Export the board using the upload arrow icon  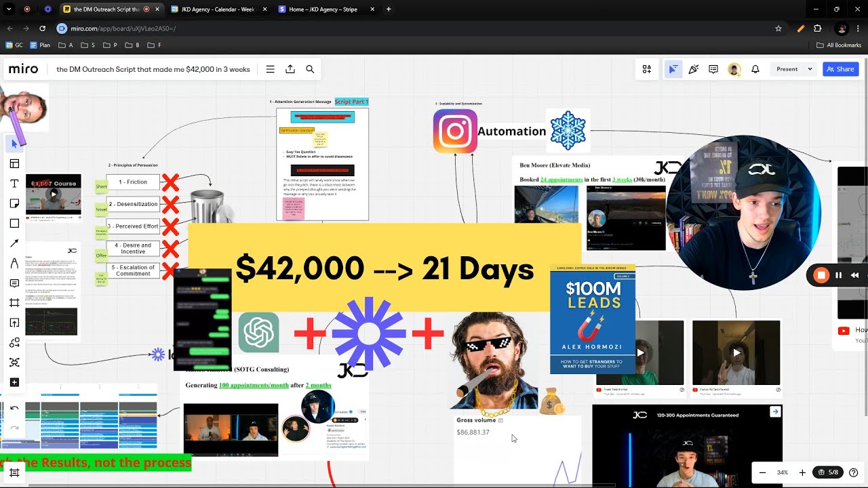point(290,69)
